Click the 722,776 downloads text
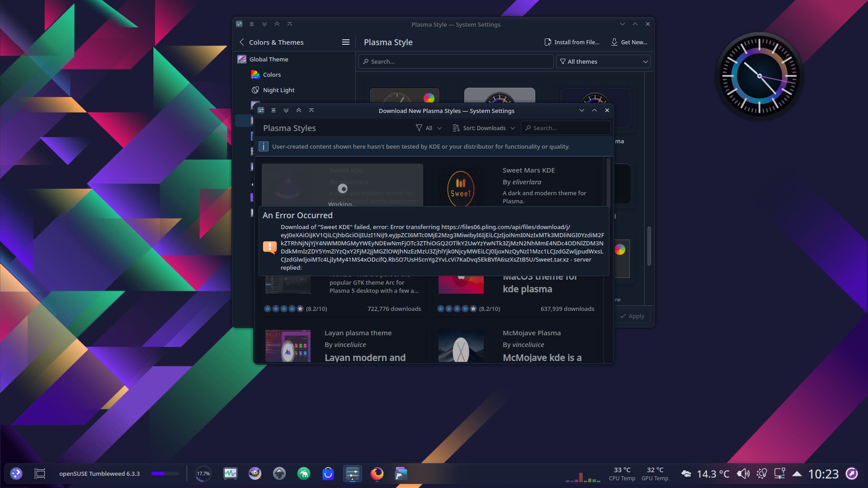 click(x=394, y=309)
